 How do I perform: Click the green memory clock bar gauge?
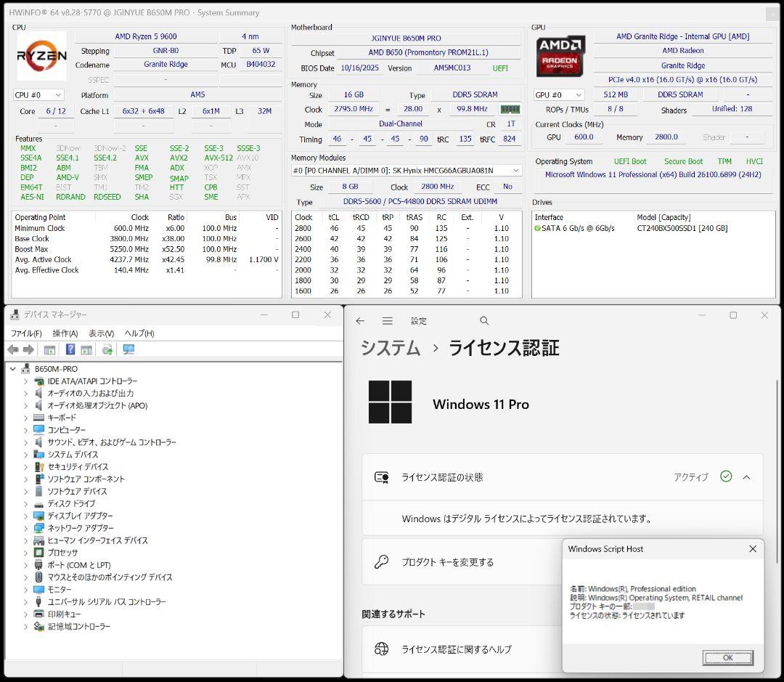tap(509, 109)
